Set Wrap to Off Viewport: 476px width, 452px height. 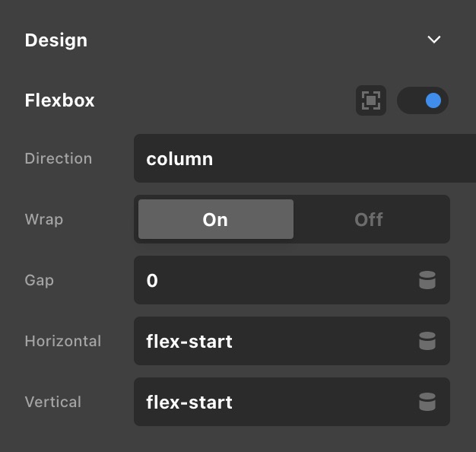[x=369, y=219]
